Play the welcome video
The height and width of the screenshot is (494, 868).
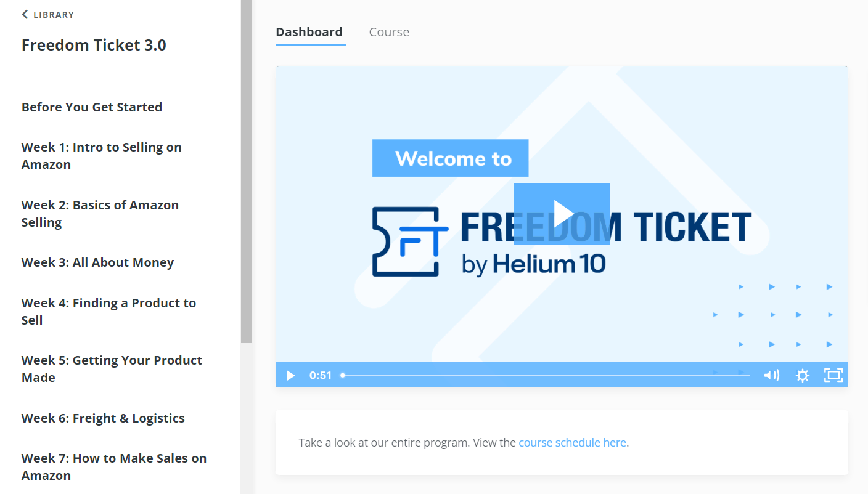click(x=562, y=213)
